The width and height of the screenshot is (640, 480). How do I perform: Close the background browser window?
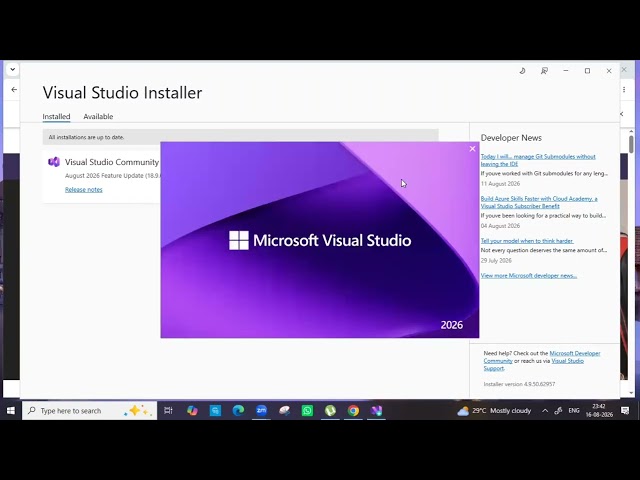pos(624,69)
